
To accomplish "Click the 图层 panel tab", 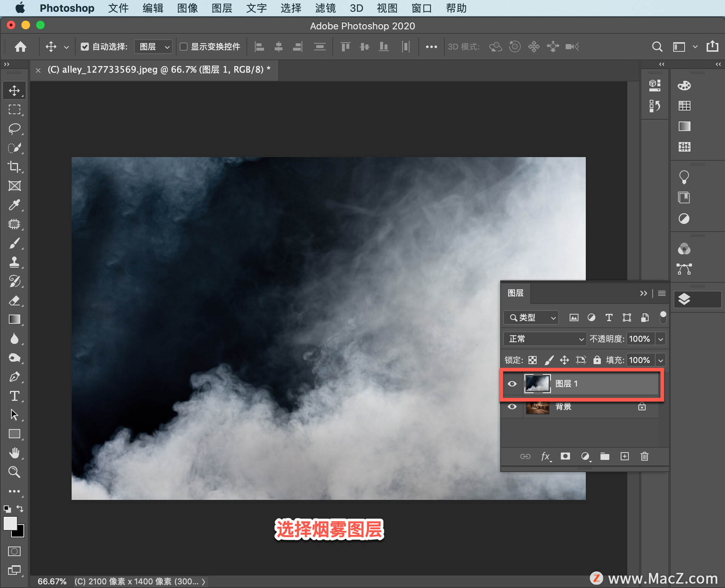I will tap(515, 293).
